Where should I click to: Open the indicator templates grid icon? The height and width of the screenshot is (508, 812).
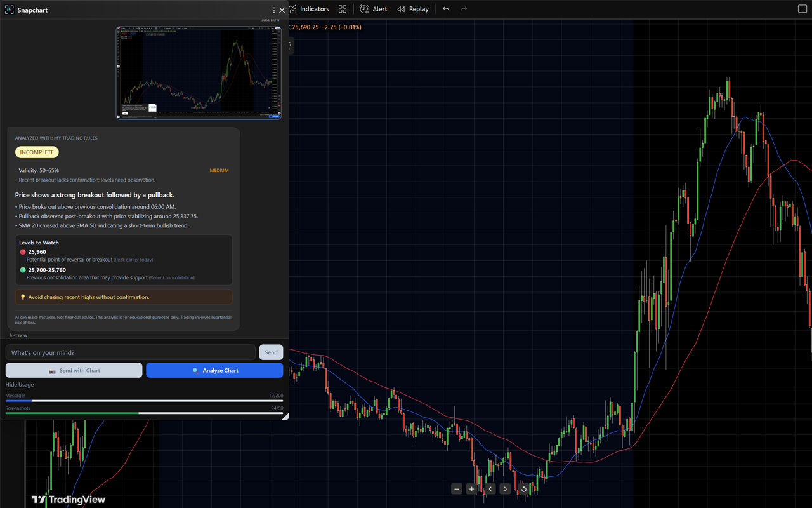pos(343,9)
